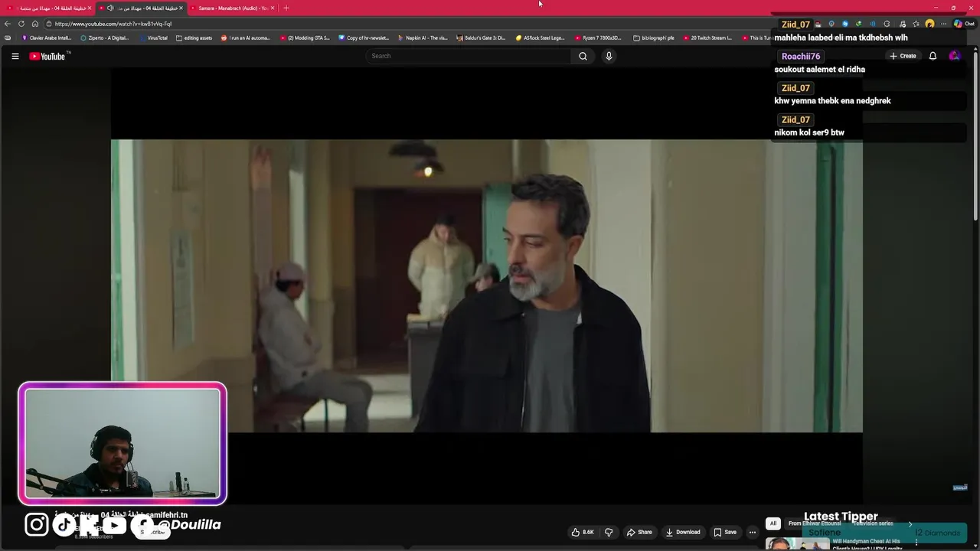
Task: Click the YouTube search magnifier button
Action: click(x=583, y=56)
